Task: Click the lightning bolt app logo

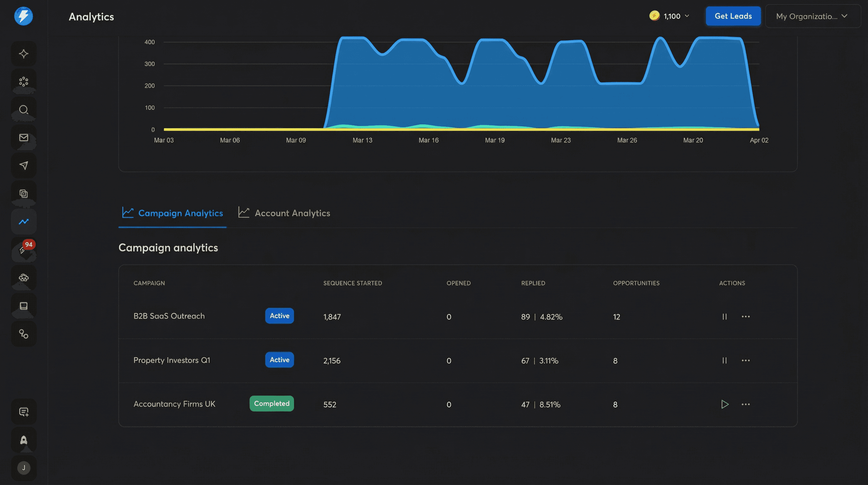Action: (24, 16)
